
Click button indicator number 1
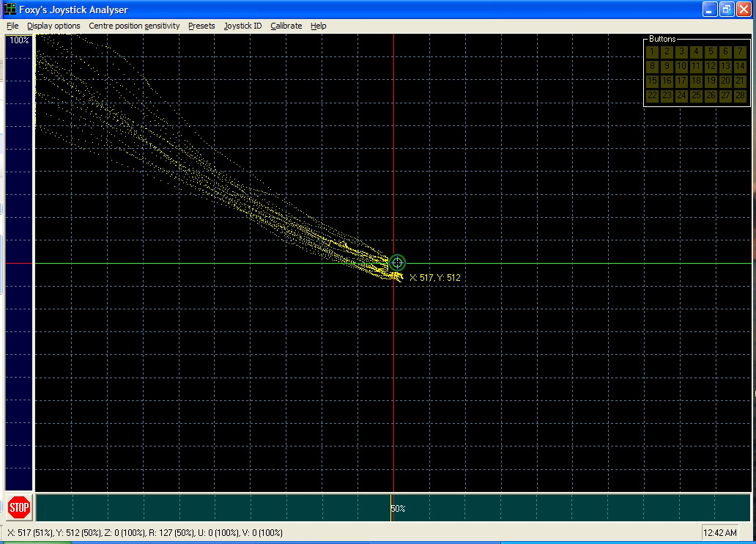(652, 51)
